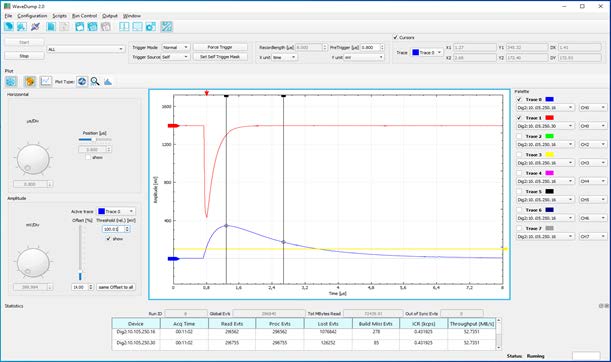Click the blue Trace 0 baseline marker
The image size is (611, 362).
[x=173, y=258]
